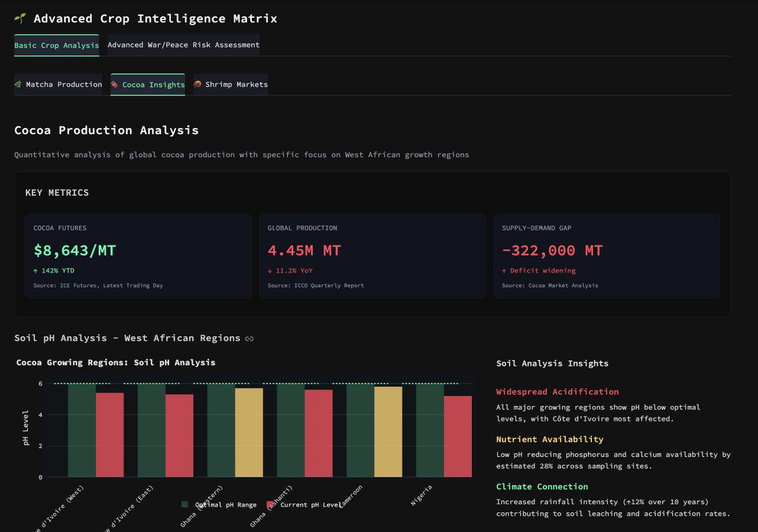Click the Global Production 4.45M MT metric card
This screenshot has width=758, height=532.
click(x=373, y=255)
